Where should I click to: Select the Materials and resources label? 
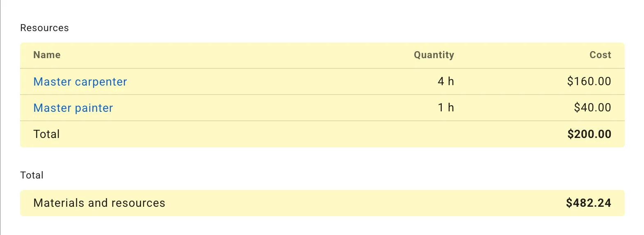(x=99, y=203)
